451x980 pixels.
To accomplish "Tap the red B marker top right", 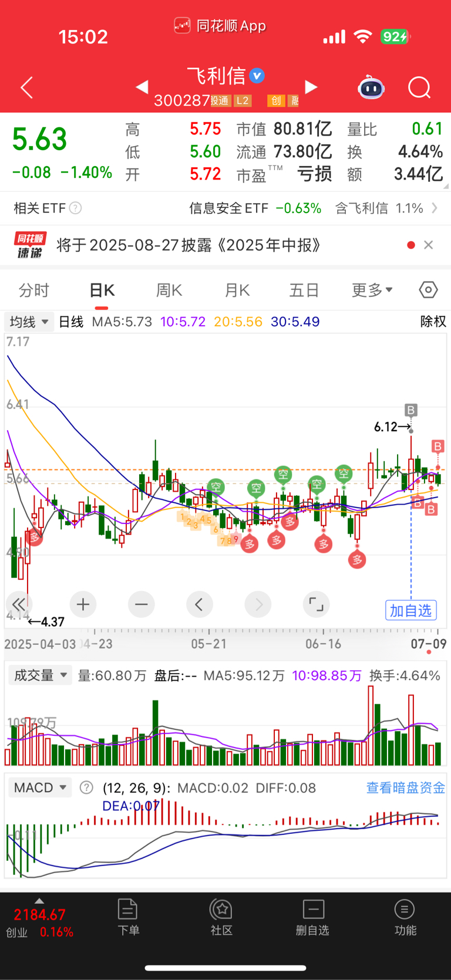I will (x=437, y=447).
